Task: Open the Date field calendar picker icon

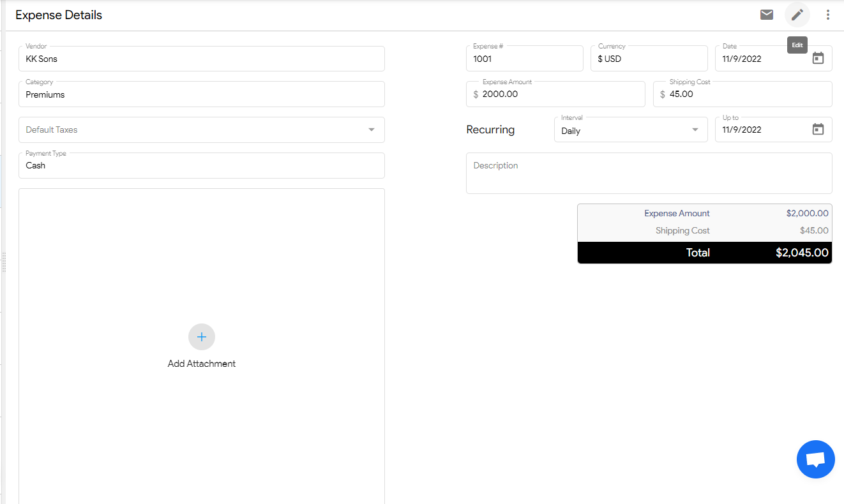Action: (x=818, y=58)
